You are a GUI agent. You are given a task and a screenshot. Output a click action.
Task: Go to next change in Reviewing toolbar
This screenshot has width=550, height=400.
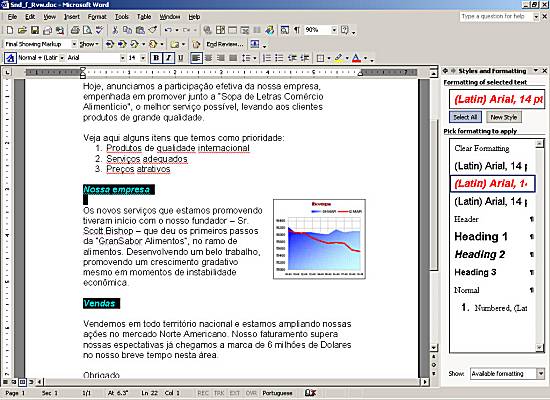(122, 44)
